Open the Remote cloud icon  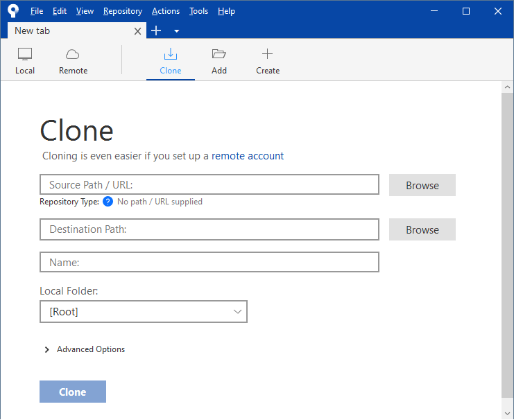(73, 54)
